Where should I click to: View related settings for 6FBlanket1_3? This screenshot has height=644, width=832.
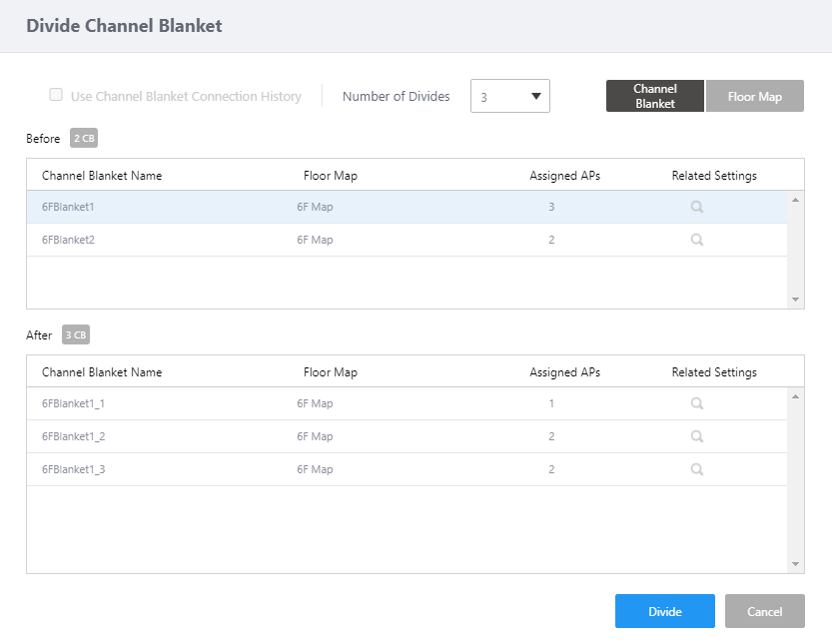(x=697, y=469)
